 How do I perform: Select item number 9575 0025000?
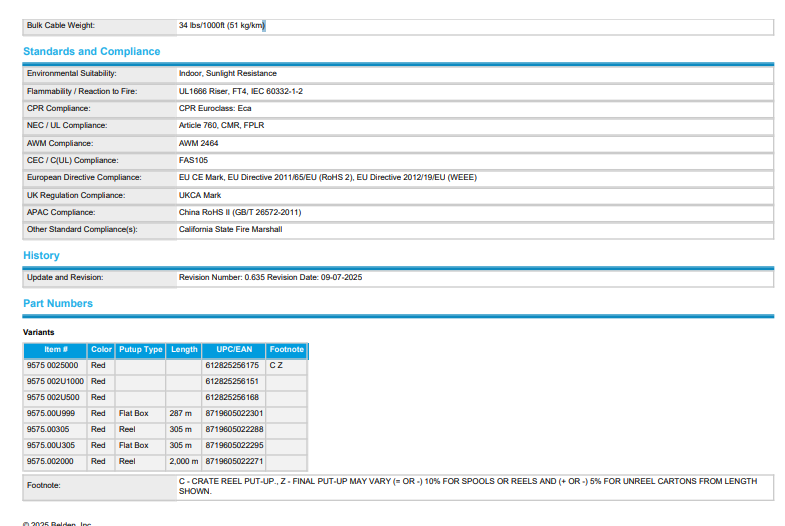coord(52,366)
